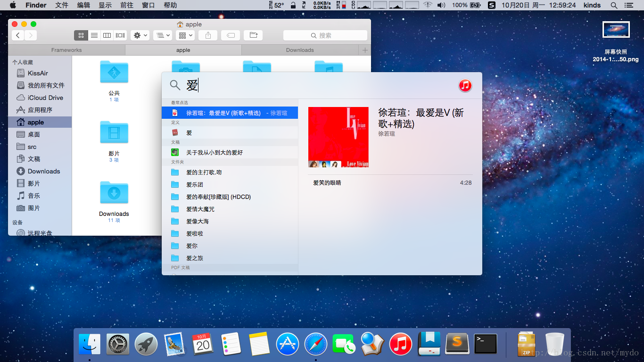This screenshot has height=362, width=644.
Task: Click the Love Vivian album cover preview
Action: point(339,137)
